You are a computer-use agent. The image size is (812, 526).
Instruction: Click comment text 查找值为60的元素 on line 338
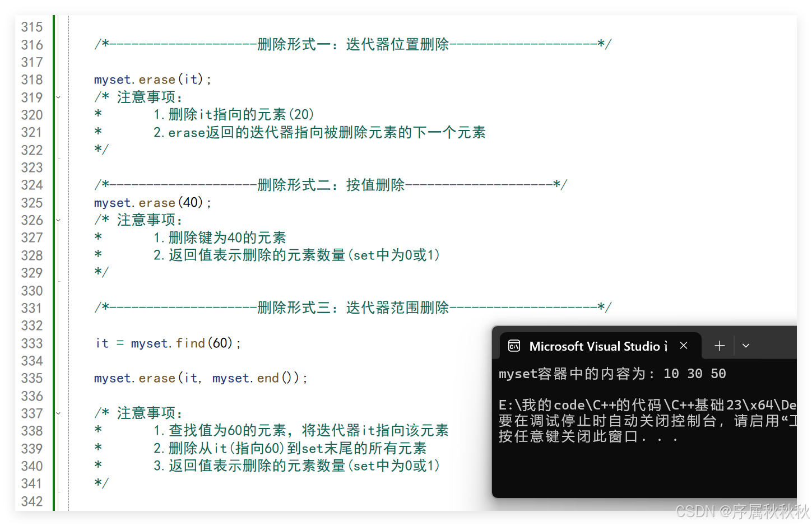(x=227, y=430)
